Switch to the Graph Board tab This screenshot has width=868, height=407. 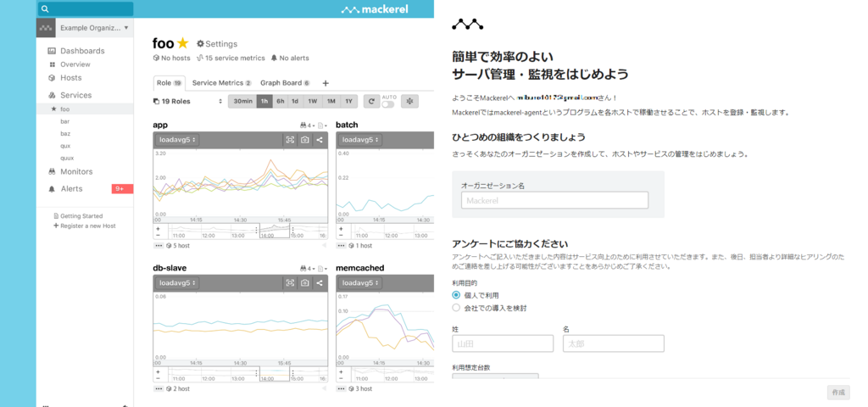pos(285,83)
